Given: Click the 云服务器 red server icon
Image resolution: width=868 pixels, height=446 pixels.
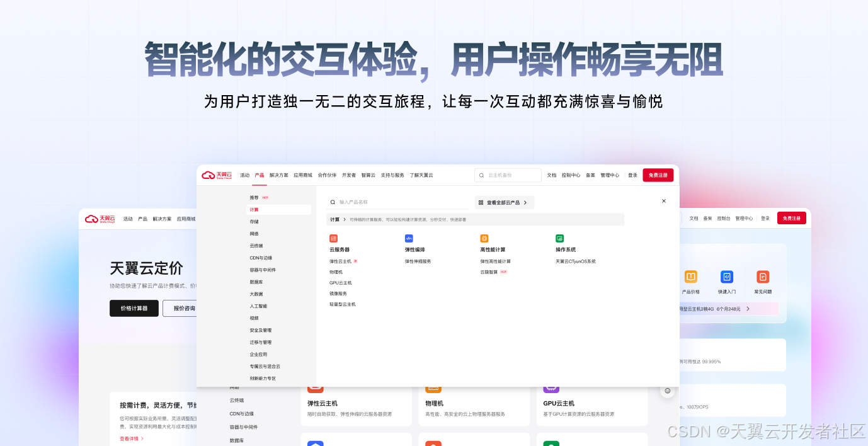Looking at the screenshot, I should (333, 238).
